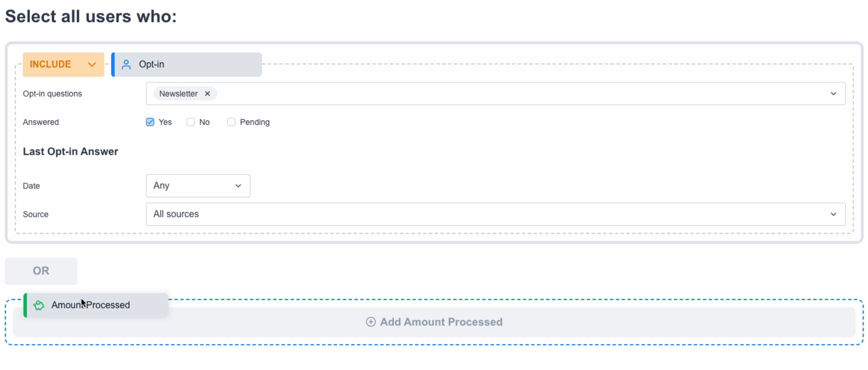Viewport: 868px width, 370px height.
Task: Uncheck the Yes answered checkbox
Action: coord(150,122)
